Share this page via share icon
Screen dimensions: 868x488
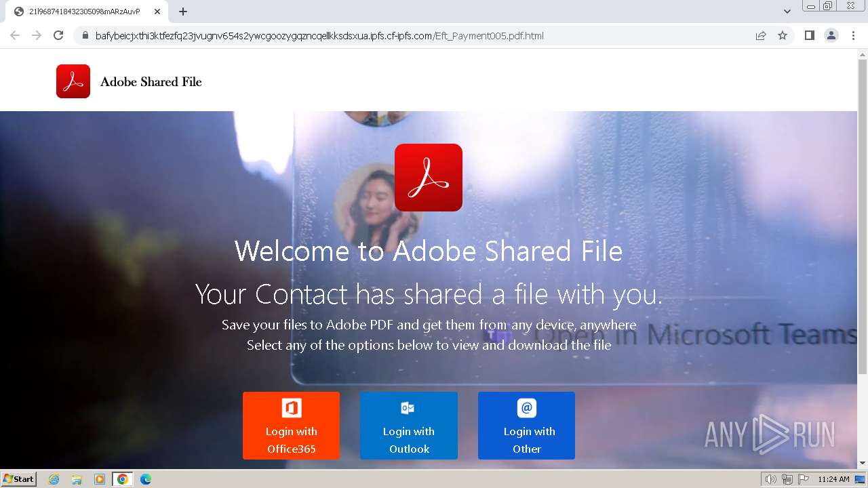761,36
